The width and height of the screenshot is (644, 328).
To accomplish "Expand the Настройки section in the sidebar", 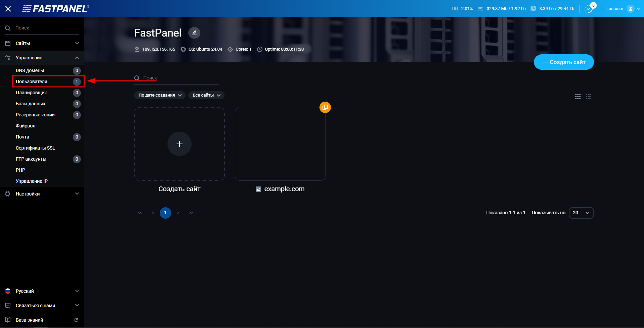I will tap(28, 194).
